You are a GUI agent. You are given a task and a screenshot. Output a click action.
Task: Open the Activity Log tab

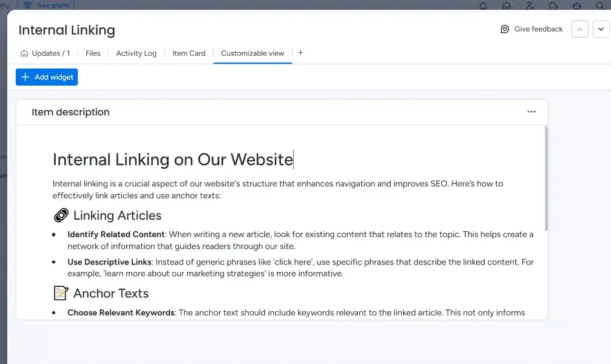click(x=136, y=53)
